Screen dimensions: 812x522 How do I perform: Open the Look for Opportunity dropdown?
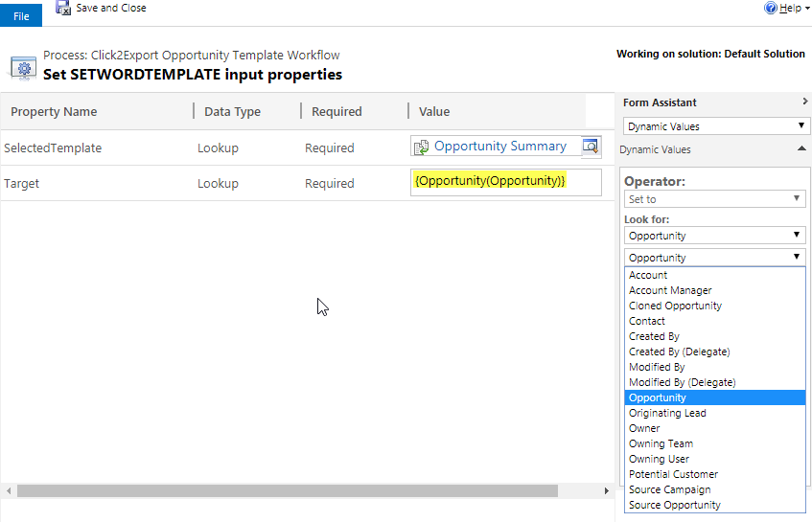714,236
